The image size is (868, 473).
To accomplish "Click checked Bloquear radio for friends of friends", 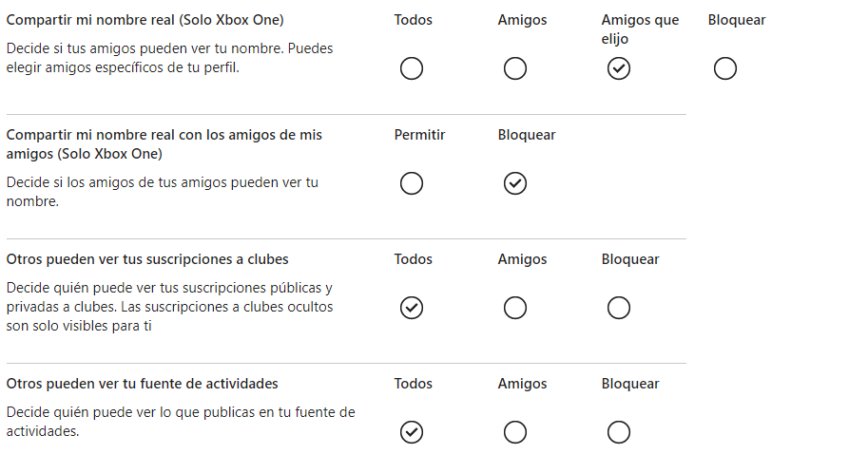I will coord(515,183).
